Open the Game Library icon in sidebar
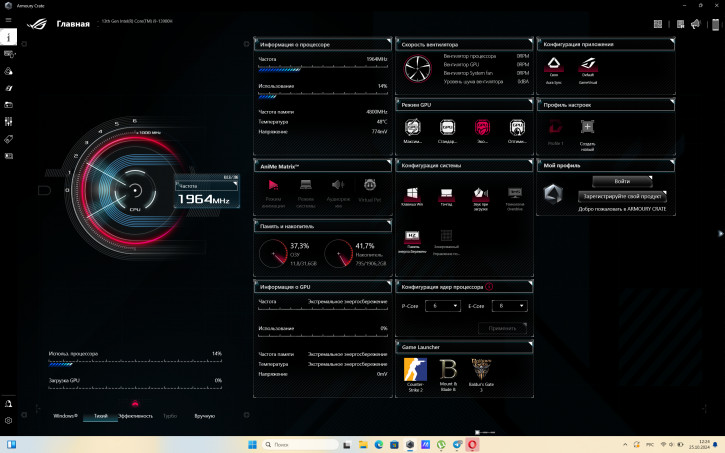The height and width of the screenshot is (453, 725). [x=8, y=105]
